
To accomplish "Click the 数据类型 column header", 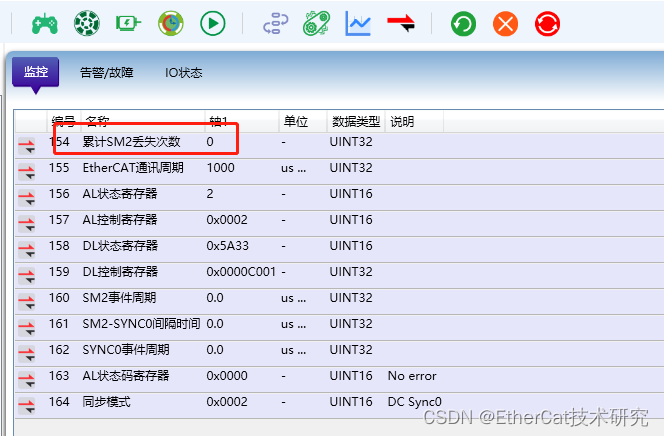I will [356, 122].
